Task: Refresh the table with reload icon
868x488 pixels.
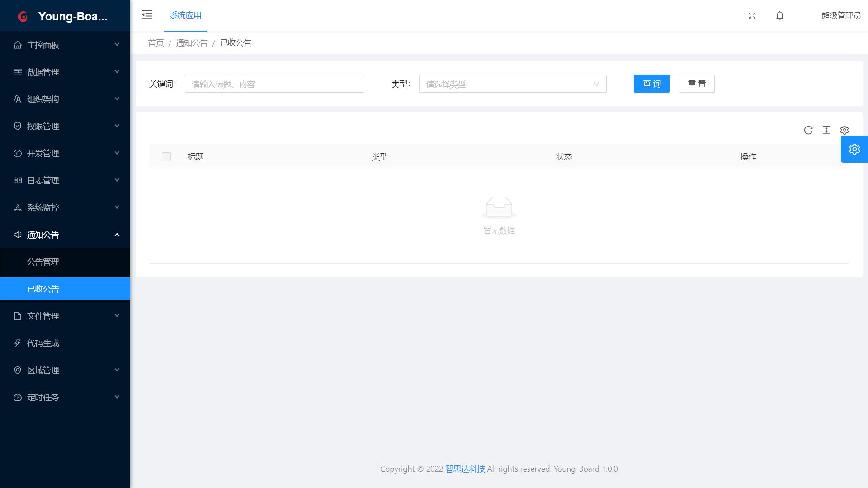Action: [808, 130]
